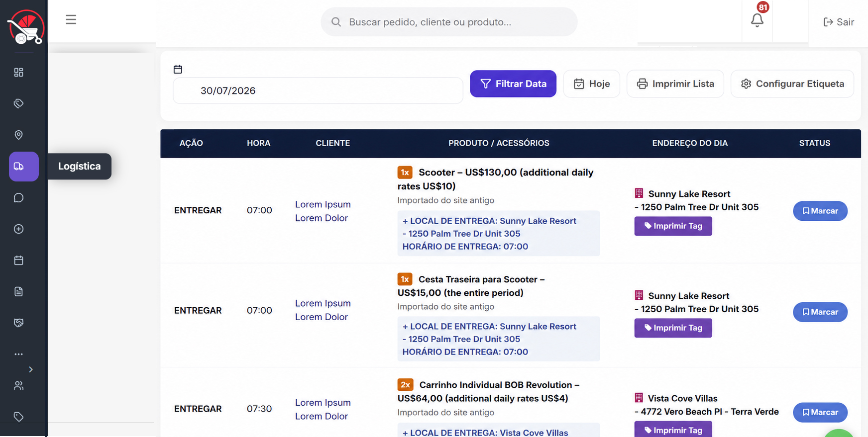Open the single tag icon at sidebar bottom
The height and width of the screenshot is (437, 868).
pos(19,417)
